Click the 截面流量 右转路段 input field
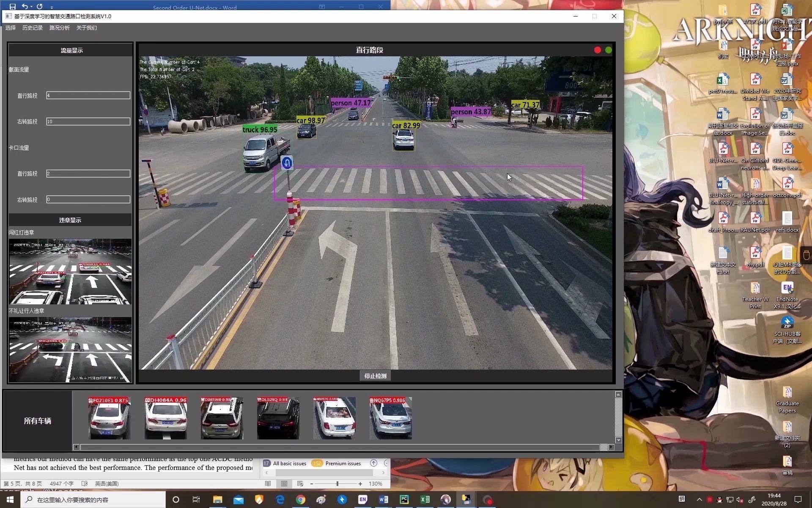 tap(88, 121)
